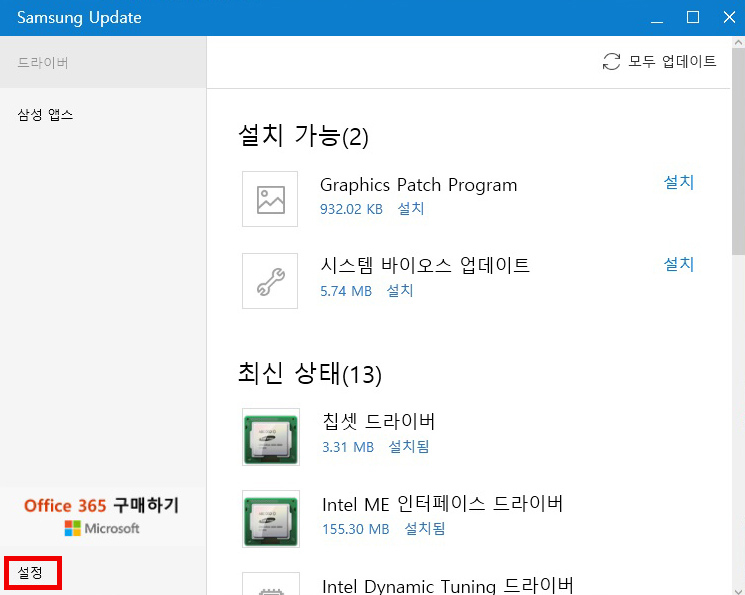
Task: Click the wrench icon for 시스템 바이오스 업데이트
Action: pyautogui.click(x=270, y=281)
